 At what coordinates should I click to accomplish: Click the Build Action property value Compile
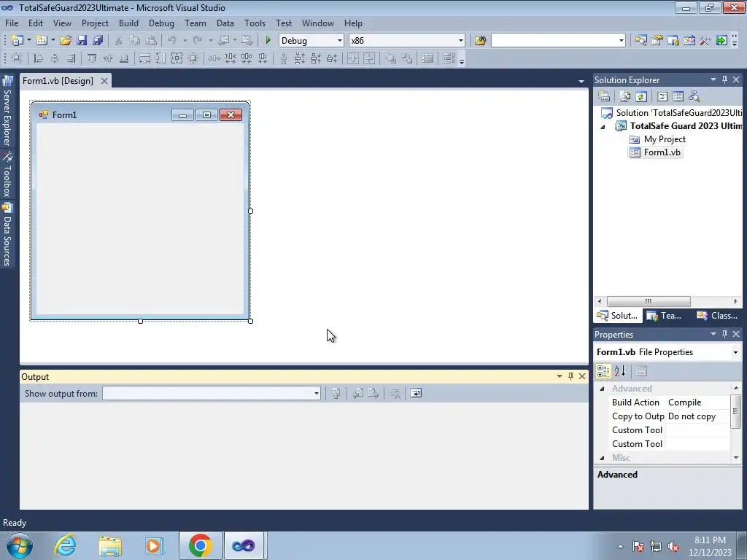[x=684, y=402]
